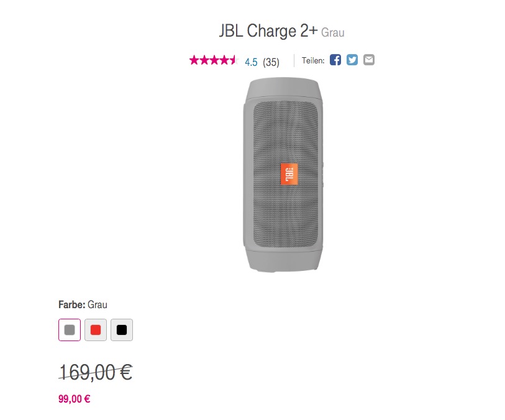Screen dimensions: 505x420
Task: Click the Grau value after Farbe
Action: (98, 304)
